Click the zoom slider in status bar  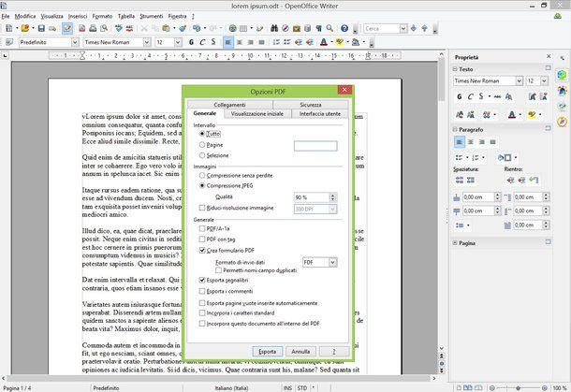tap(519, 388)
